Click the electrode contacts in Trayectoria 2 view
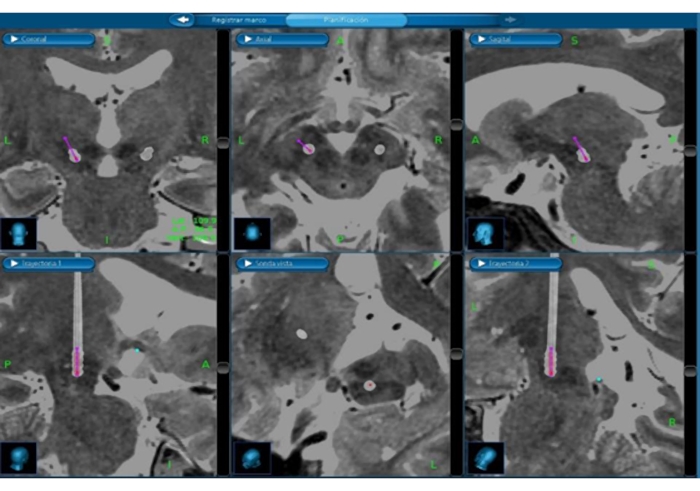This screenshot has width=700, height=491. 552,362
